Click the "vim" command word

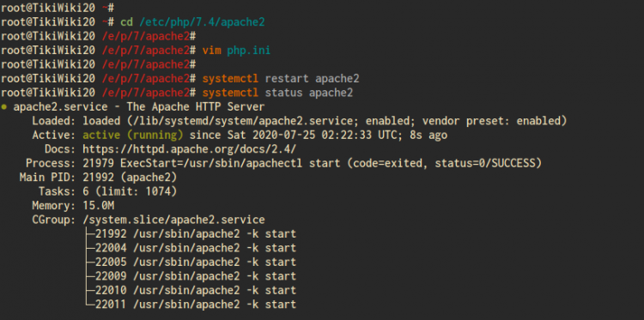[211, 51]
